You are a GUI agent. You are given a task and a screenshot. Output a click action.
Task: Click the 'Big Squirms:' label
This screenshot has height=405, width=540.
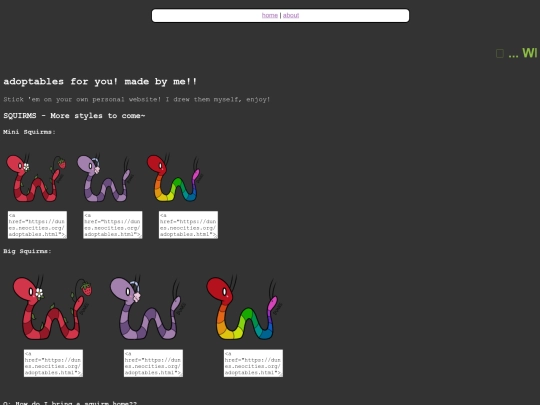tap(27, 251)
